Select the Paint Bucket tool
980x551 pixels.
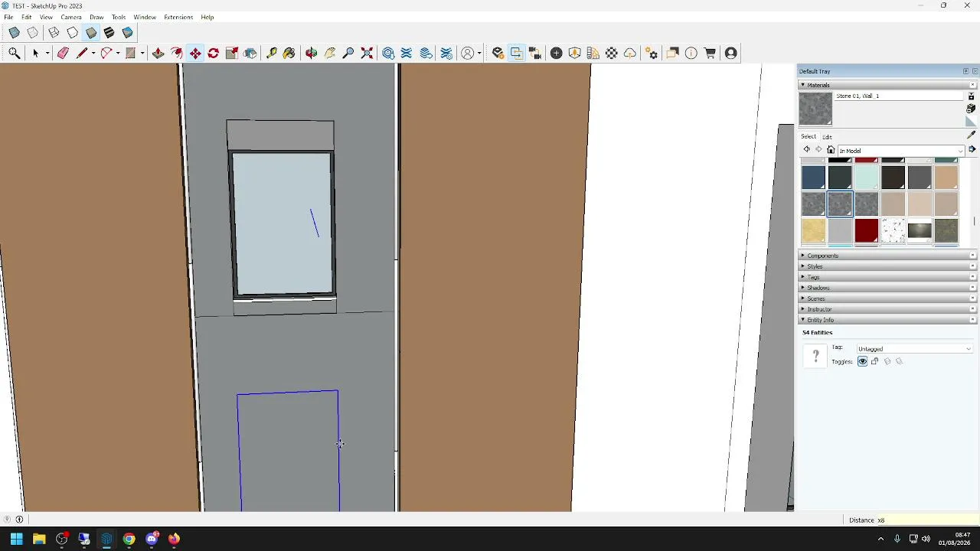pos(289,53)
